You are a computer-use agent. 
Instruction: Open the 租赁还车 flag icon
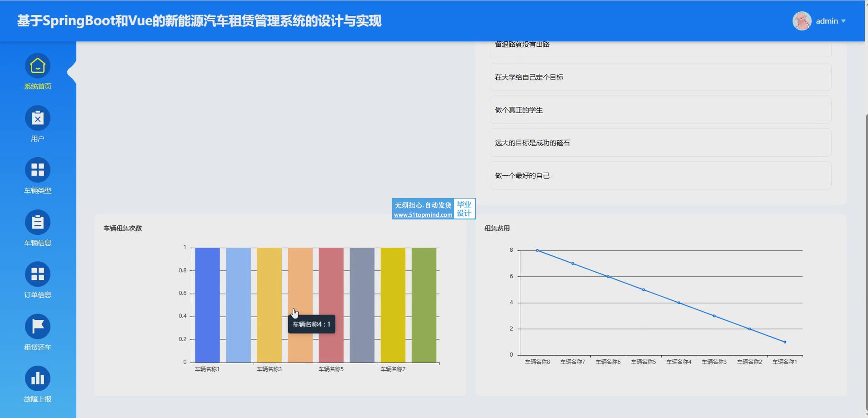(37, 326)
